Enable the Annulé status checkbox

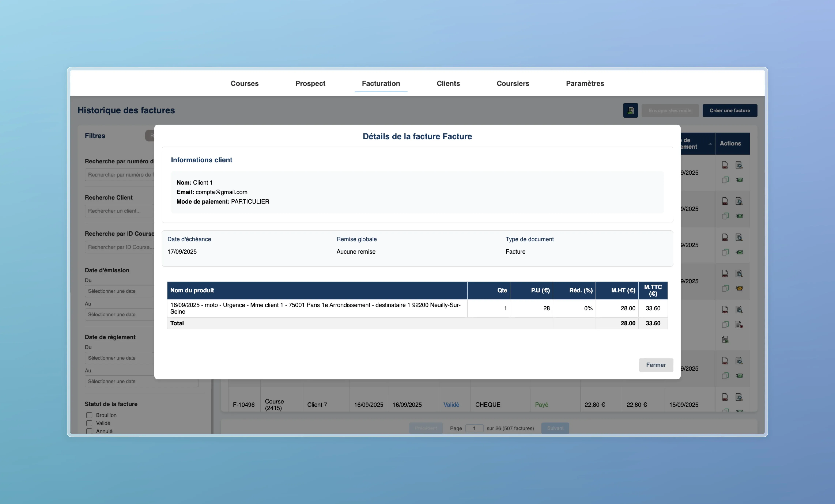[89, 431]
